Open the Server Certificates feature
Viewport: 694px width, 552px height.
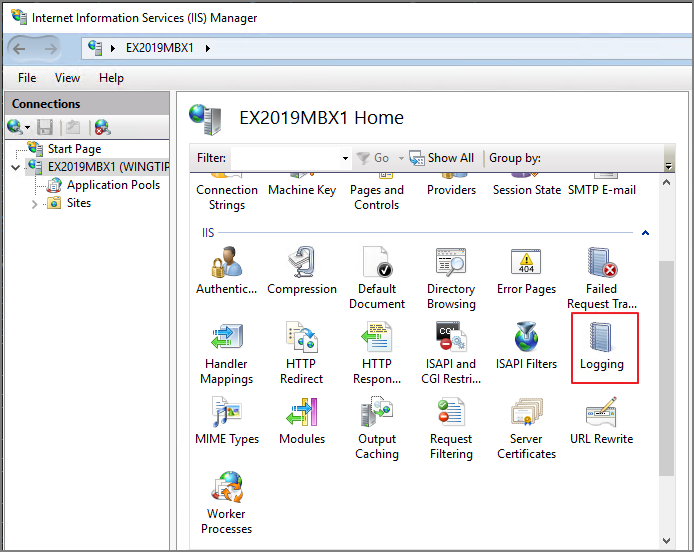(526, 428)
